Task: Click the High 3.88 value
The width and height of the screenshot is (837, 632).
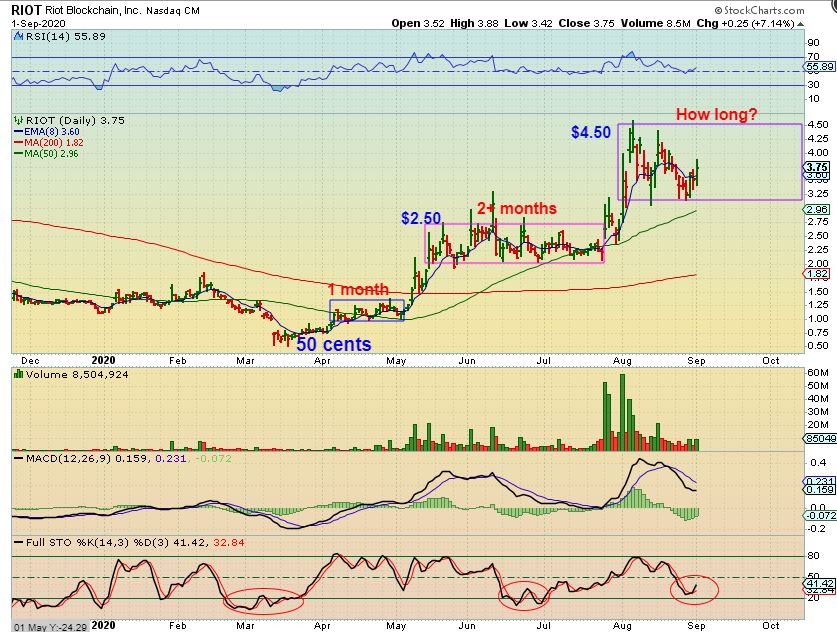Action: (x=475, y=23)
